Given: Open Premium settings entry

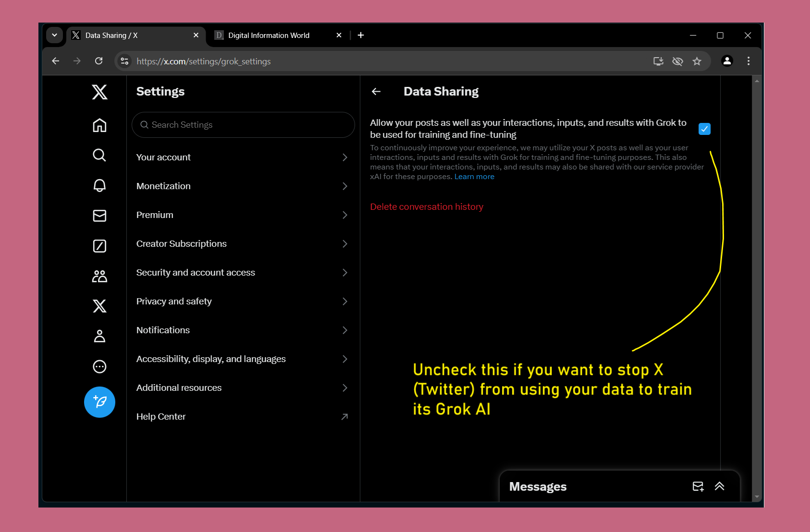Looking at the screenshot, I should tap(243, 215).
